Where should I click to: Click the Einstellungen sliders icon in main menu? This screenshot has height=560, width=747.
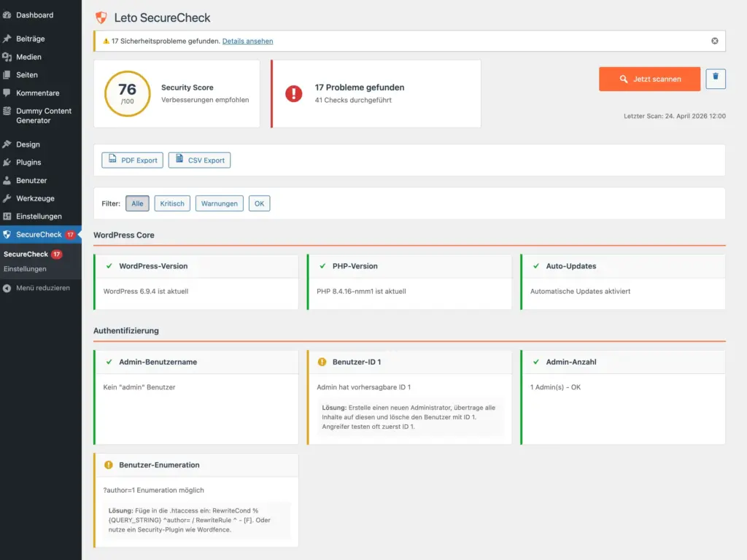(x=7, y=216)
